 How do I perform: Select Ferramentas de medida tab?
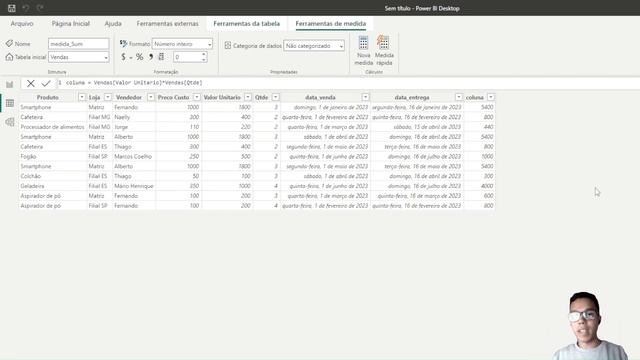(x=331, y=24)
